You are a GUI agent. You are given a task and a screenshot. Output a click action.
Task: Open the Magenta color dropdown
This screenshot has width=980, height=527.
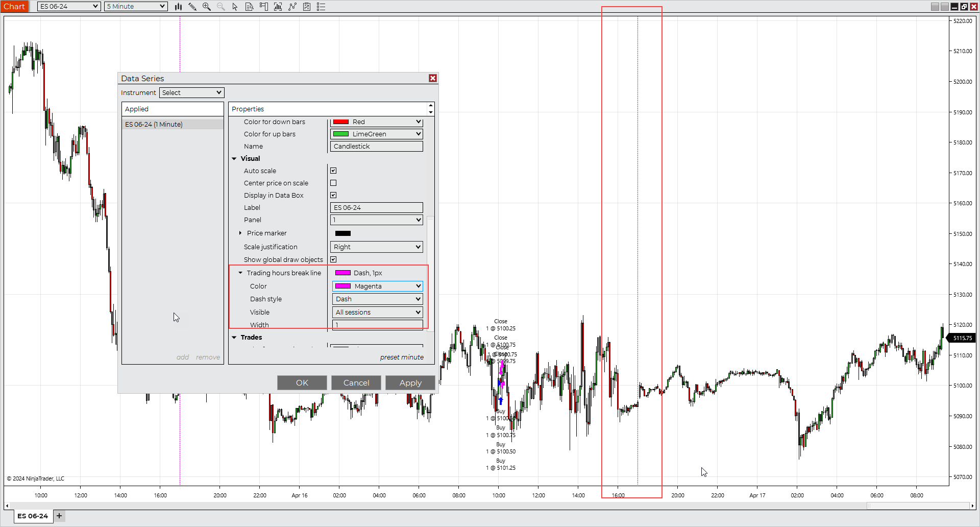[378, 286]
